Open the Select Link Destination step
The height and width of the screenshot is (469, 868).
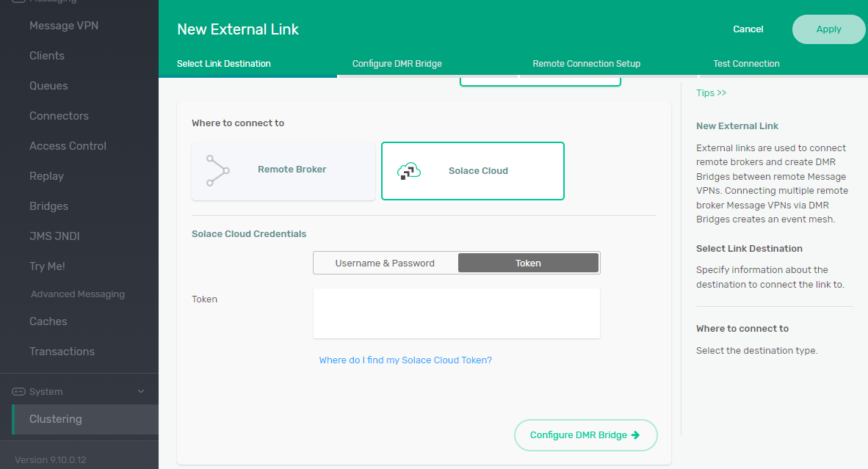(224, 64)
